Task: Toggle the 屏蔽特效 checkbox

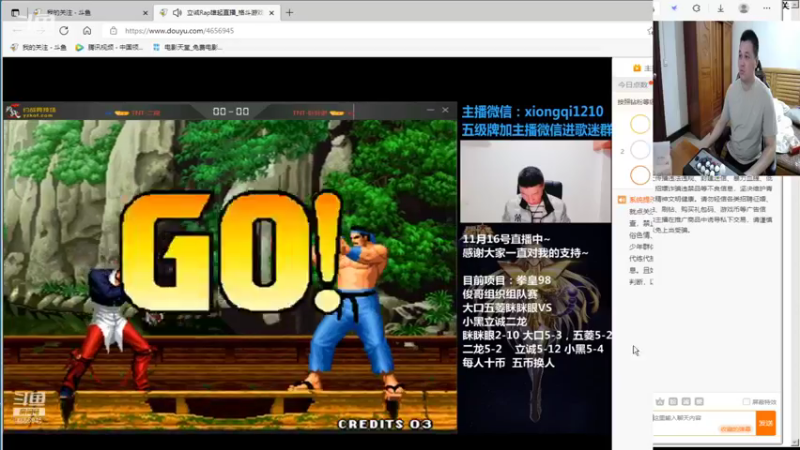Action: pos(746,402)
